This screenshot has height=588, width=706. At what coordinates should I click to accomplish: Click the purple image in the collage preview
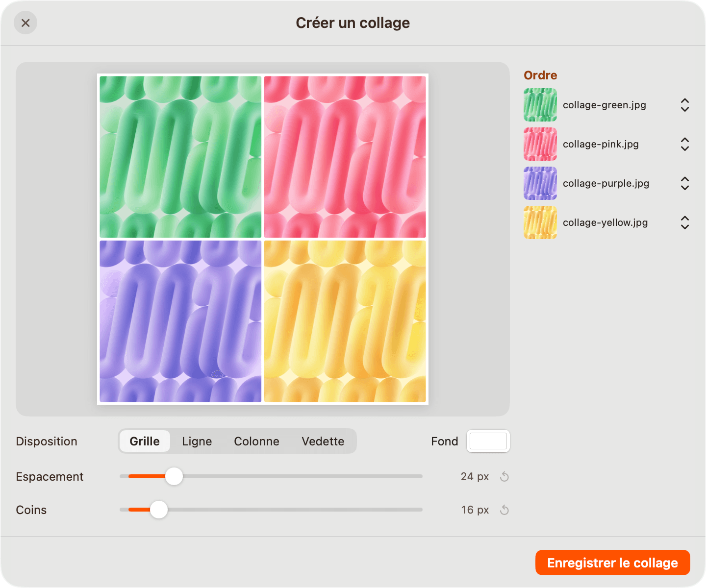point(180,321)
